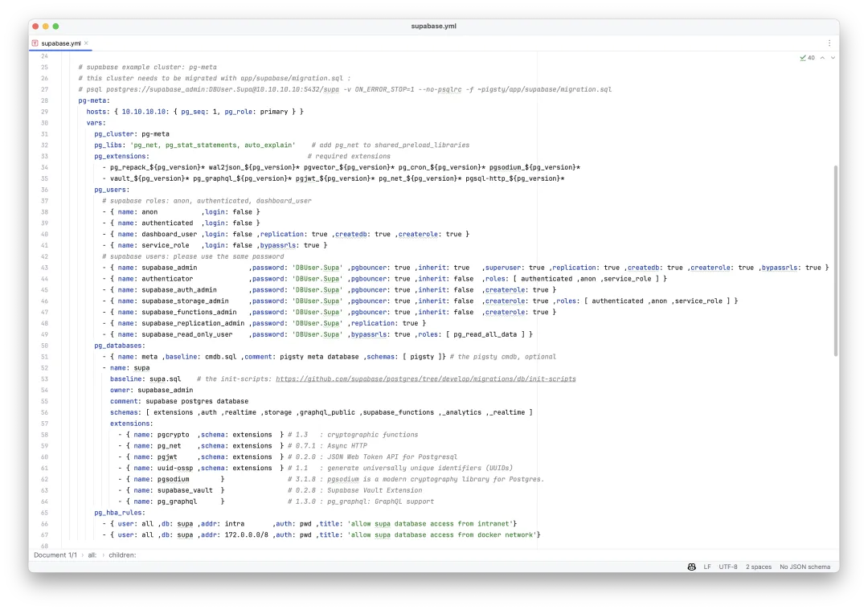
Task: Click extension name 'uuid-ossp'
Action: click(175, 469)
